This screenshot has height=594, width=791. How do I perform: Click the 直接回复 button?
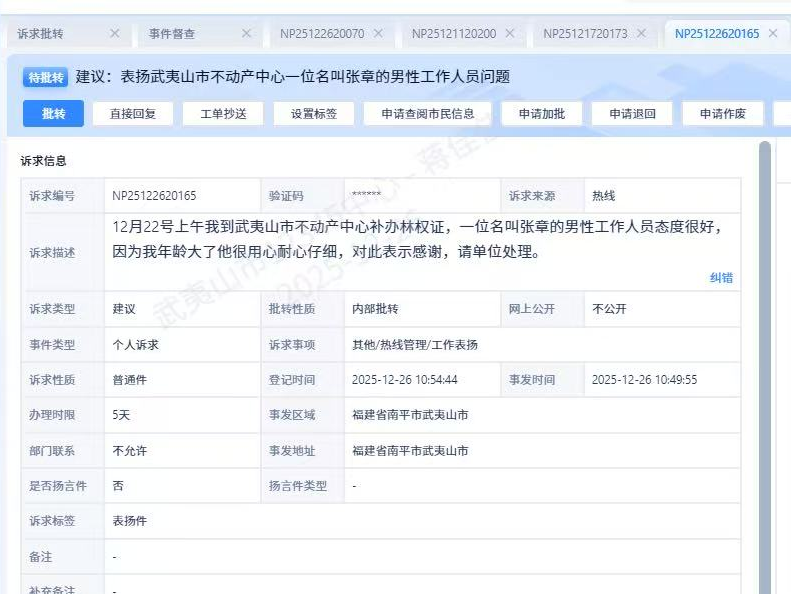point(133,113)
